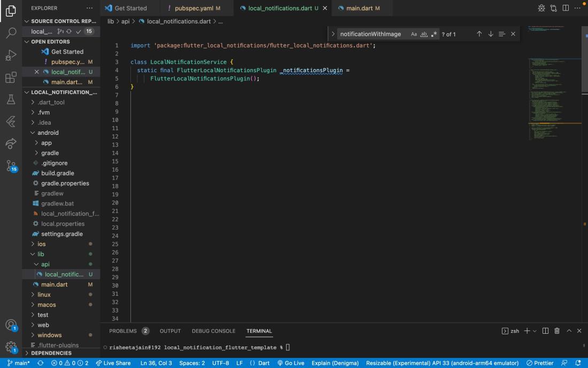The width and height of the screenshot is (588, 368).
Task: Open Source Control with 15 changes badge
Action: click(x=11, y=166)
